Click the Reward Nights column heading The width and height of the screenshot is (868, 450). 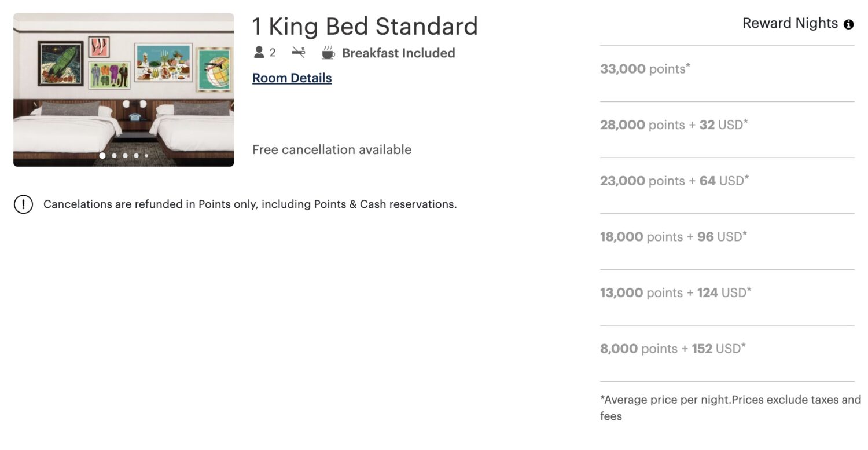point(789,23)
